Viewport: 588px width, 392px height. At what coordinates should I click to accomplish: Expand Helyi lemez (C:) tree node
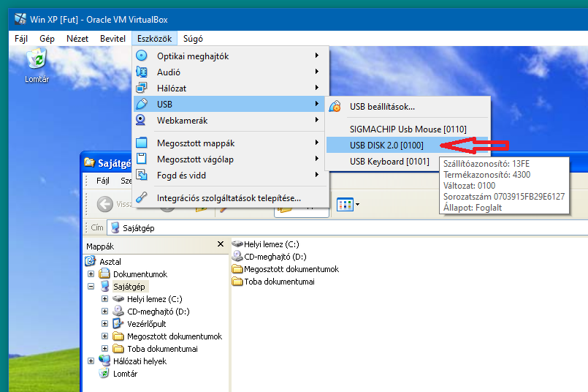104,298
